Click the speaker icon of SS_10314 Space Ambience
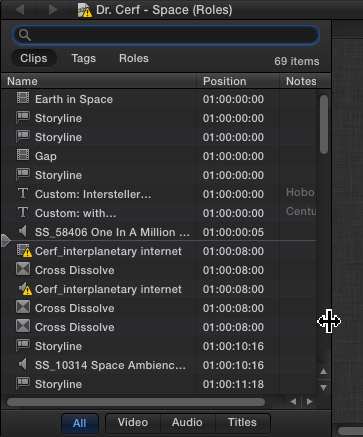363x437 pixels. pos(23,364)
